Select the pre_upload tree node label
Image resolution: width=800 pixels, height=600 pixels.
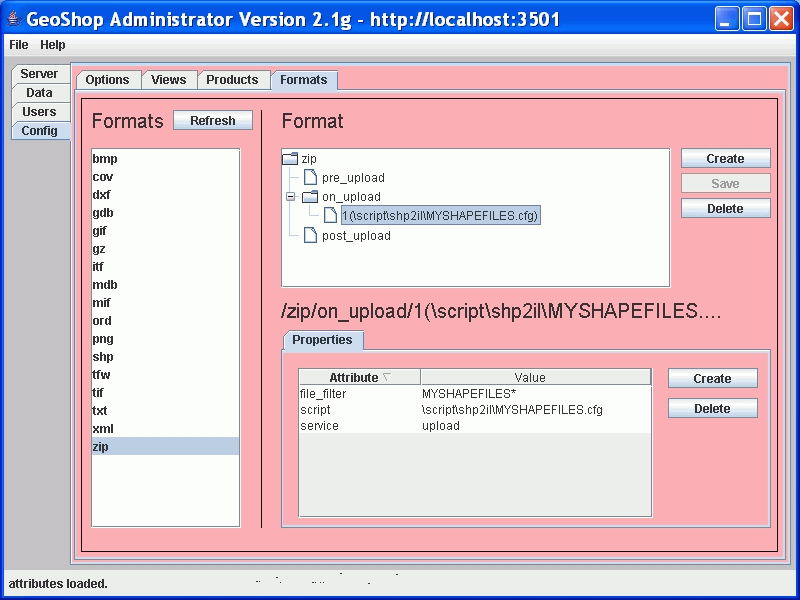coord(353,178)
